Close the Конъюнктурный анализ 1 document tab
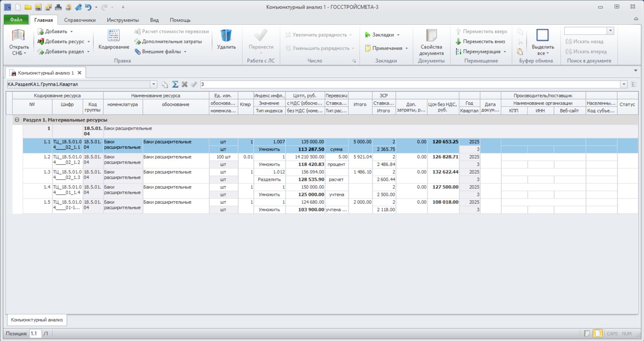Viewport: 644px width, 341px height. click(80, 73)
